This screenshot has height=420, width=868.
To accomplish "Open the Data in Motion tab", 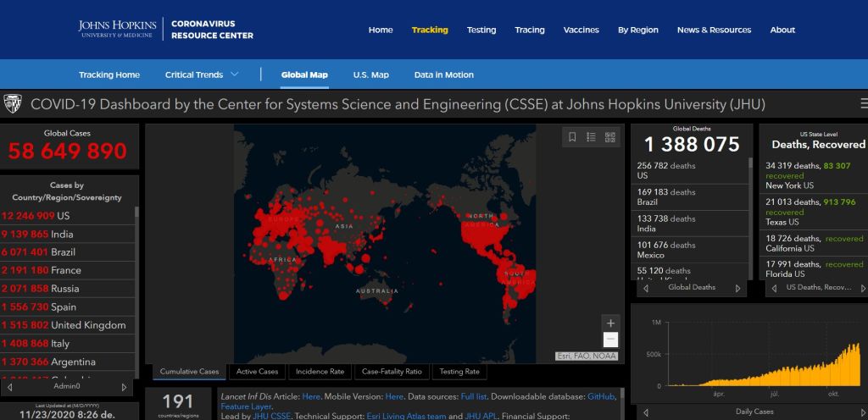I will (x=444, y=75).
